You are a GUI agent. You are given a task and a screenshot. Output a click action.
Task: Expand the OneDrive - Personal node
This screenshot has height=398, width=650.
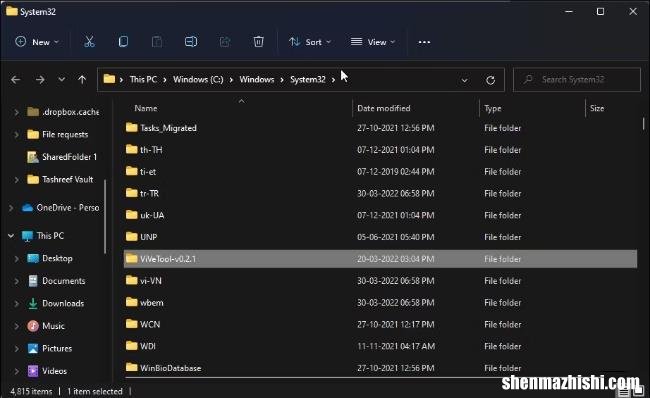(x=11, y=208)
